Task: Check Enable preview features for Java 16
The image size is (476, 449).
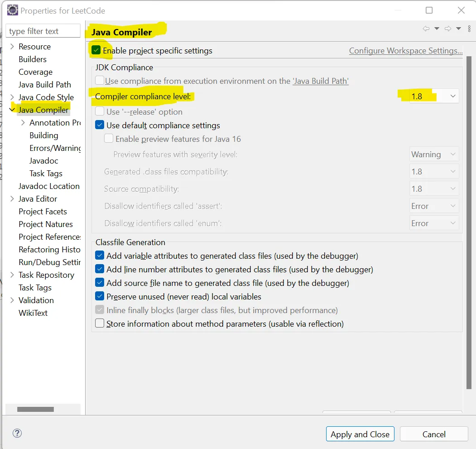Action: (x=109, y=139)
